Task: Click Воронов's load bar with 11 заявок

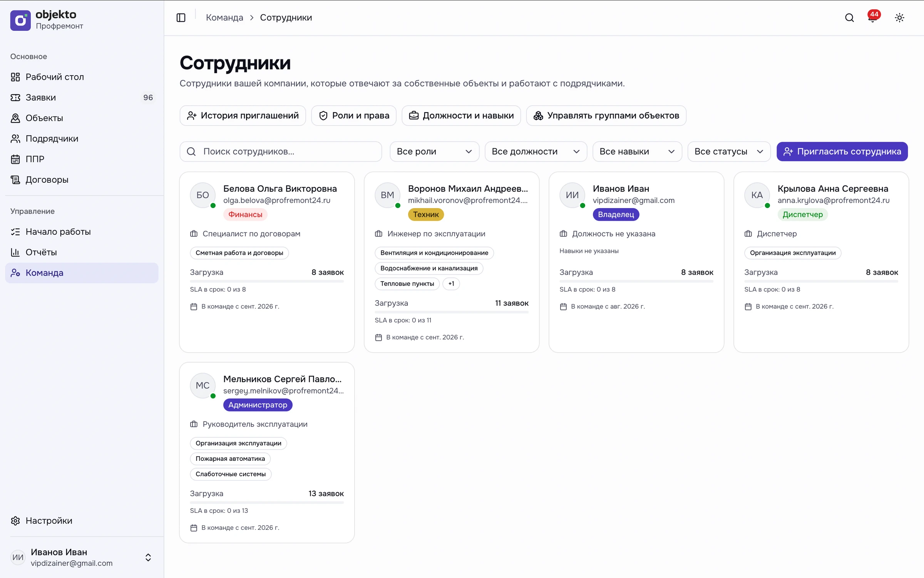Action: 452,312
